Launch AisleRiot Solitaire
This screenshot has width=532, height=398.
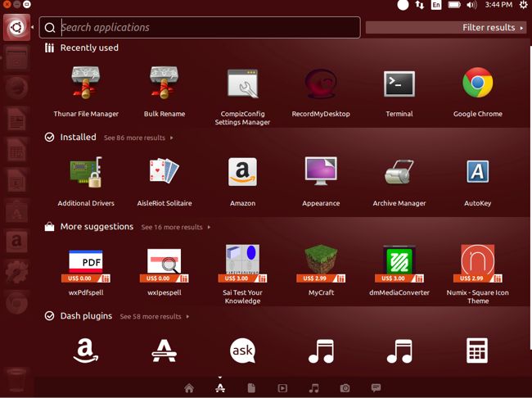pos(165,182)
